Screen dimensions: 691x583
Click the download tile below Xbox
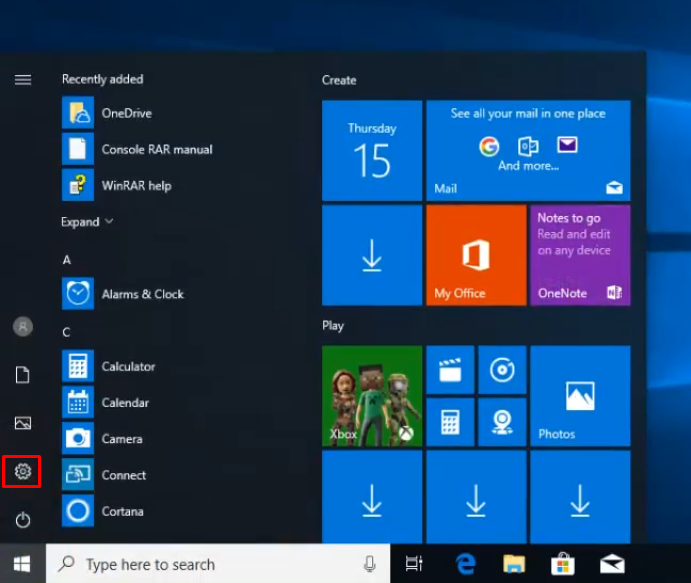[372, 497]
